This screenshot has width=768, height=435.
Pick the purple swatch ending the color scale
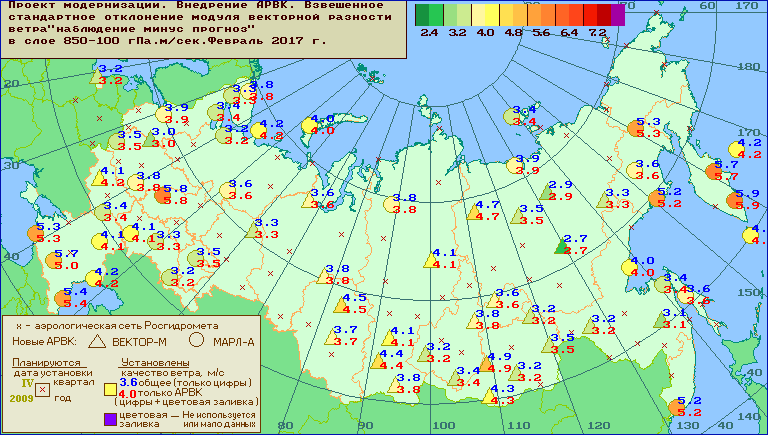618,15
